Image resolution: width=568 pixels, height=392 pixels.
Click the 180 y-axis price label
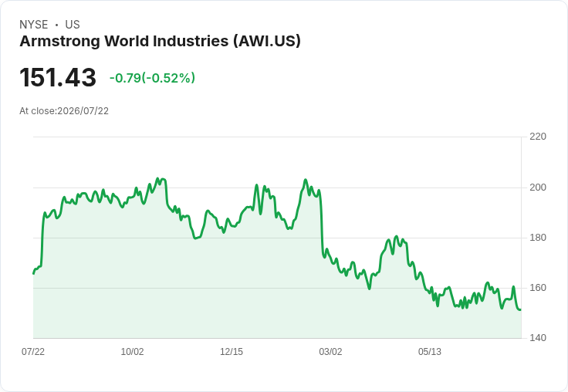538,238
